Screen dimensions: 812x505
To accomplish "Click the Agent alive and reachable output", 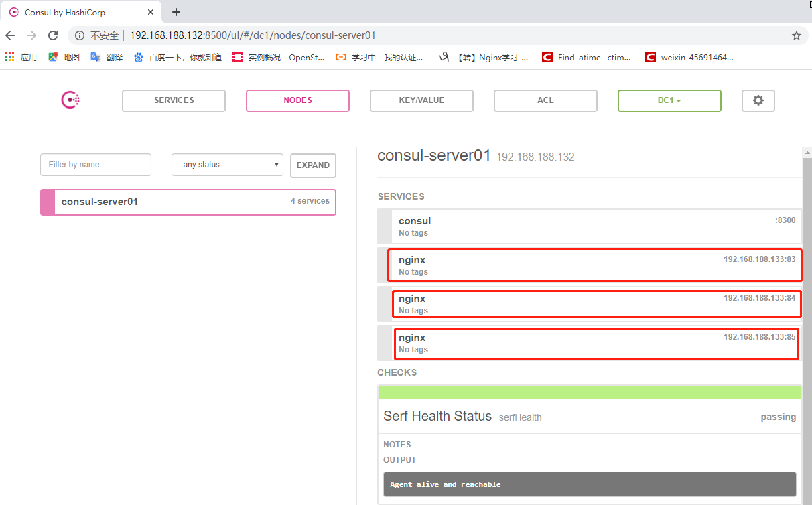I will coord(590,484).
